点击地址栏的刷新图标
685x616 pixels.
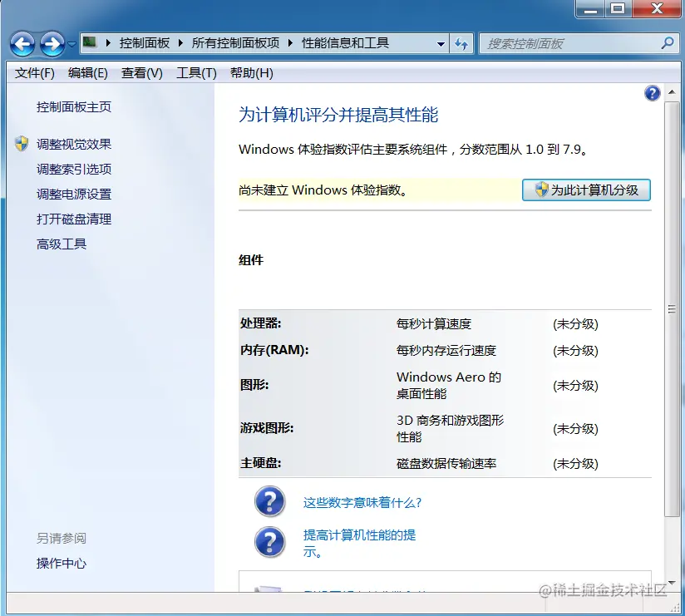(461, 43)
